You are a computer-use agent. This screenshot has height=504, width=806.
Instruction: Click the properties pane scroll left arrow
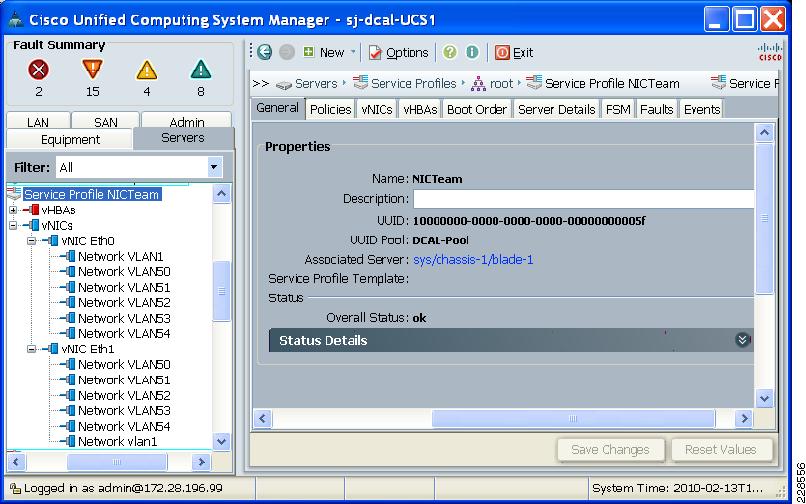pos(263,419)
